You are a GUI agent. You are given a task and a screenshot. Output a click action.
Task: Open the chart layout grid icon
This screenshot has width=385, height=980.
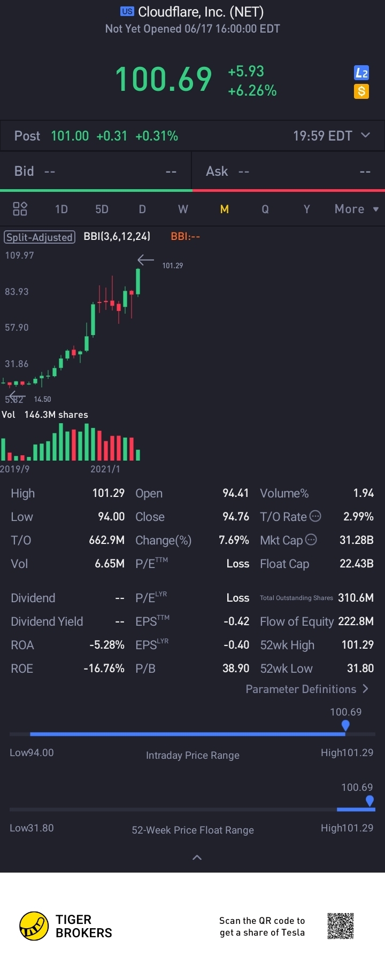pyautogui.click(x=20, y=209)
